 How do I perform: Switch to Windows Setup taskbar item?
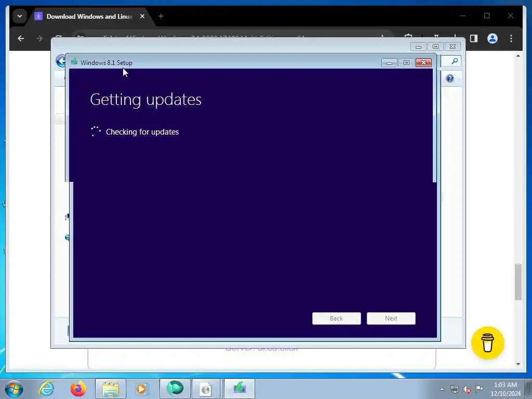[x=239, y=389]
